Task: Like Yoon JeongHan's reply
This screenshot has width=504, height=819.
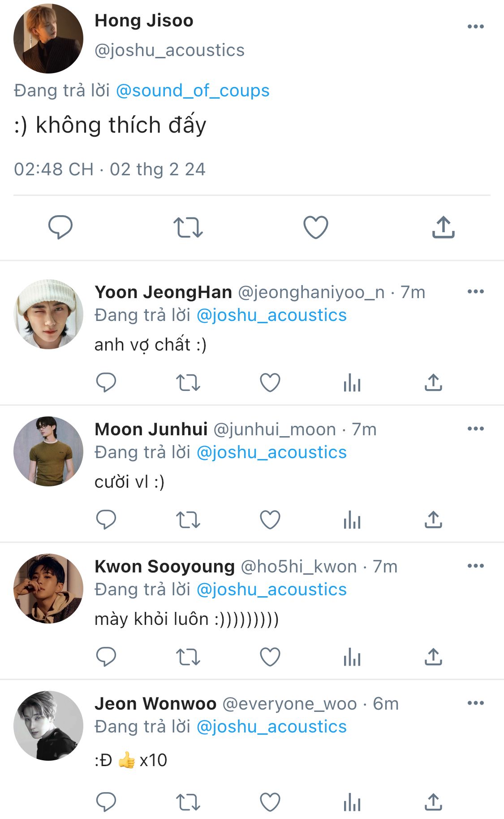Action: click(x=270, y=383)
